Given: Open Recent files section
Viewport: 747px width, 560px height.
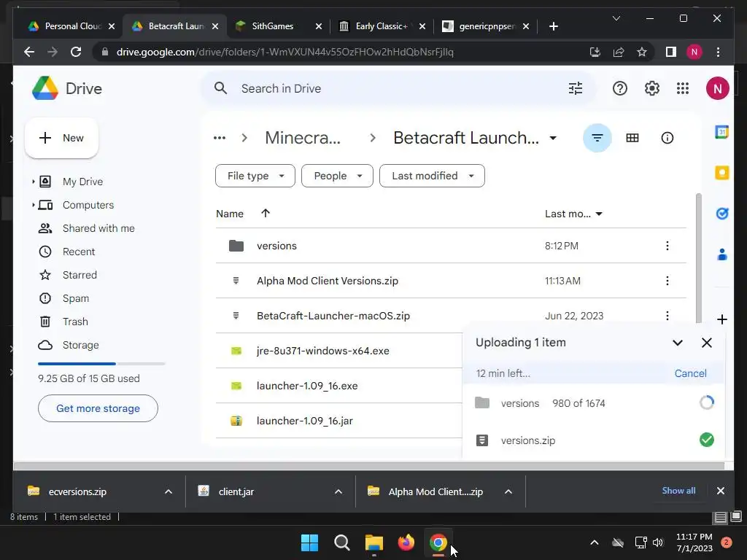Looking at the screenshot, I should [79, 252].
